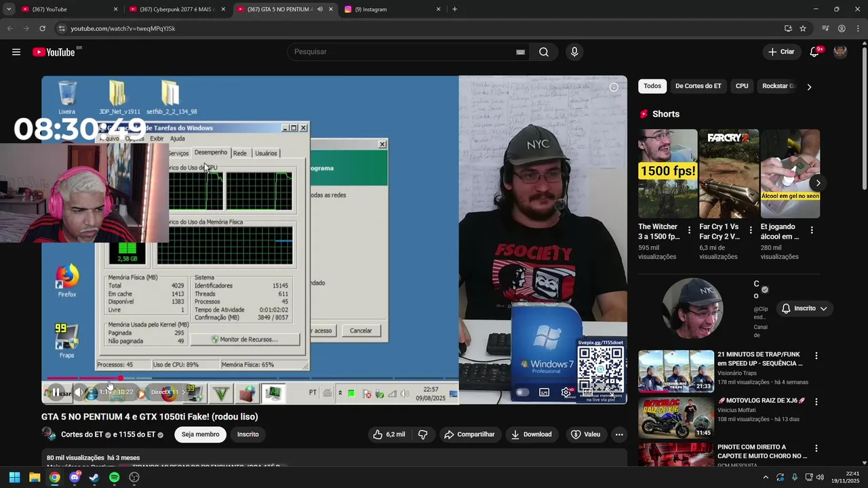This screenshot has width=868, height=488.
Task: Start a voice search with the microphone
Action: pyautogui.click(x=574, y=52)
